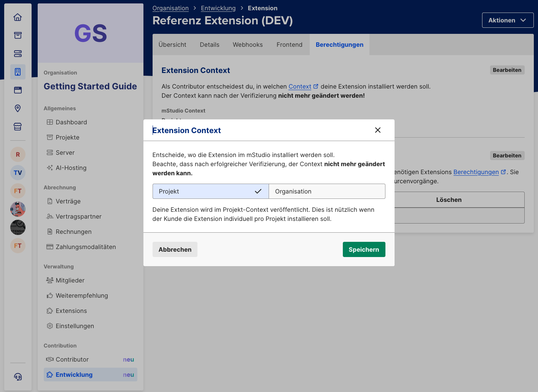Open the Entwicklung breadcrumb
Image resolution: width=538 pixels, height=392 pixels.
click(218, 8)
